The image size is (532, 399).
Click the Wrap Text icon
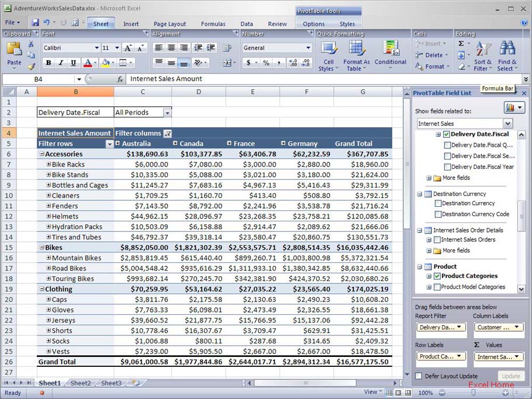pos(227,48)
